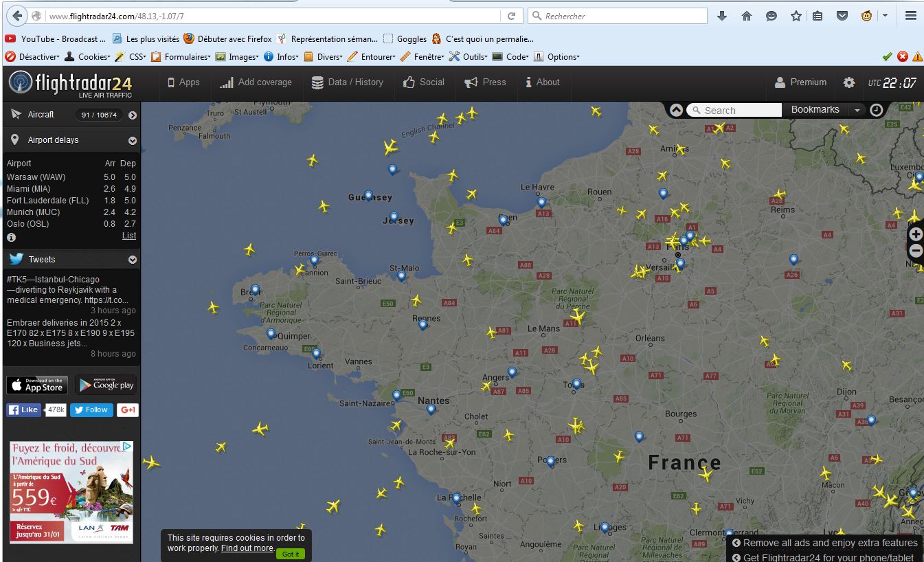Reload the page with the refresh icon

pos(511,16)
